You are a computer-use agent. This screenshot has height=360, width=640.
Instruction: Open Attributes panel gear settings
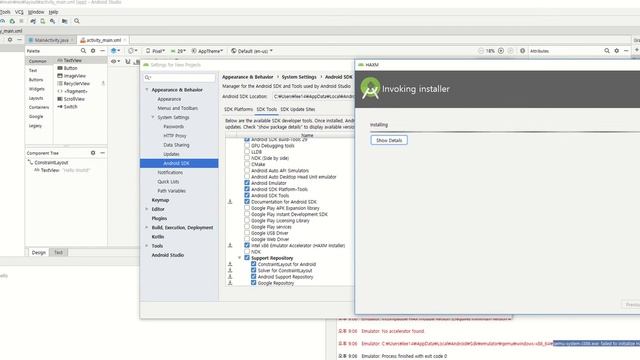(x=617, y=51)
